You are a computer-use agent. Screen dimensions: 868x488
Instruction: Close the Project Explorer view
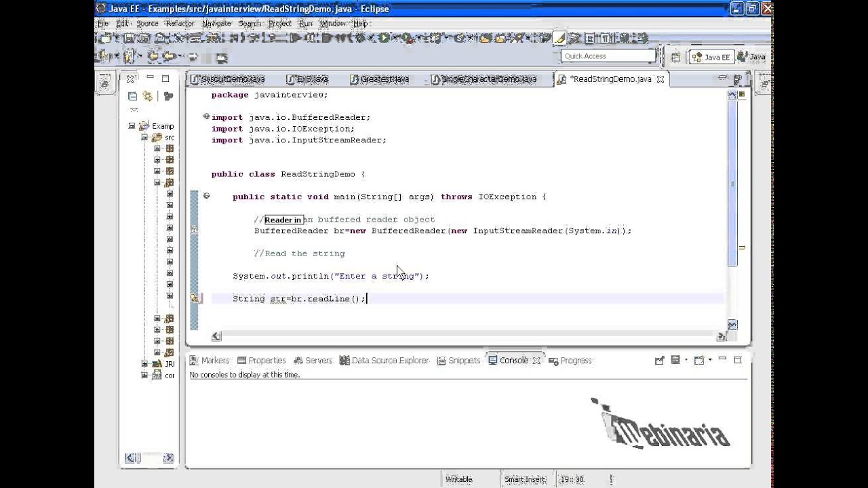click(130, 79)
